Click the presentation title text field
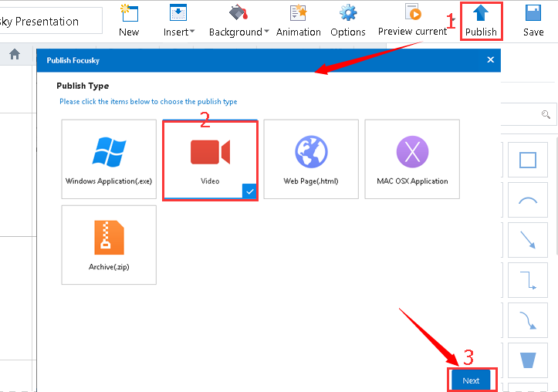The image size is (558, 392). coord(50,21)
